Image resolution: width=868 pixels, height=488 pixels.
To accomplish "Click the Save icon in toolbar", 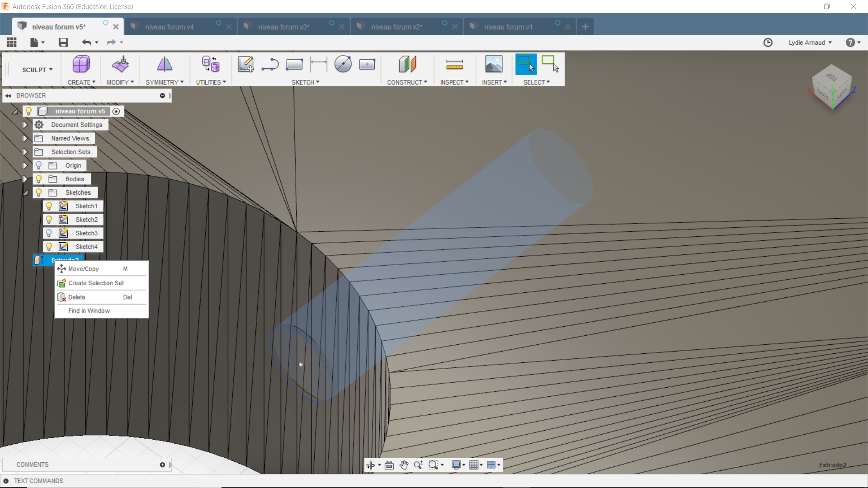I will tap(63, 42).
